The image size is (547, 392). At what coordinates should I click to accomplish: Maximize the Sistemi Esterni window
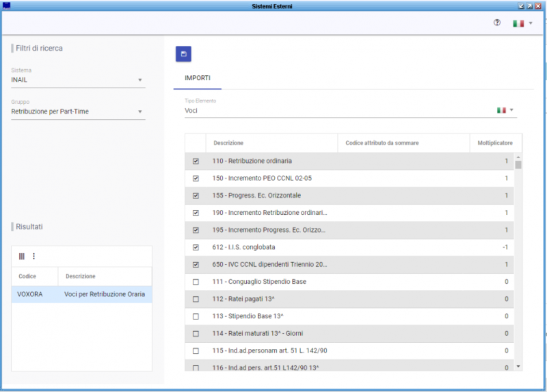pyautogui.click(x=529, y=6)
